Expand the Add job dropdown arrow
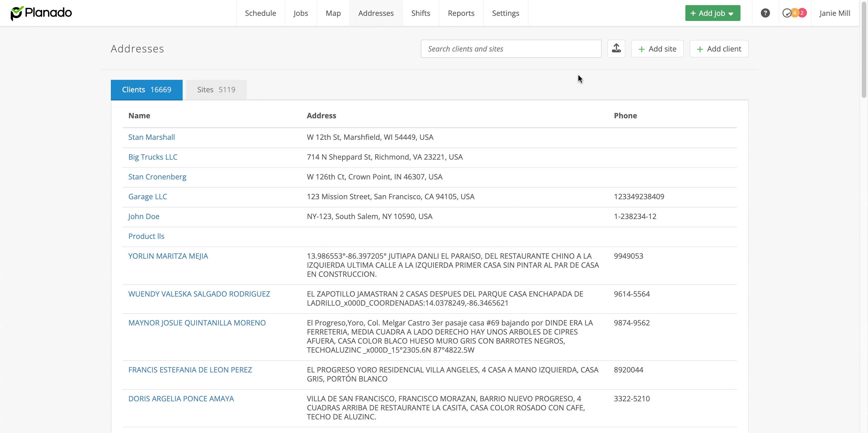868x433 pixels. click(x=731, y=14)
